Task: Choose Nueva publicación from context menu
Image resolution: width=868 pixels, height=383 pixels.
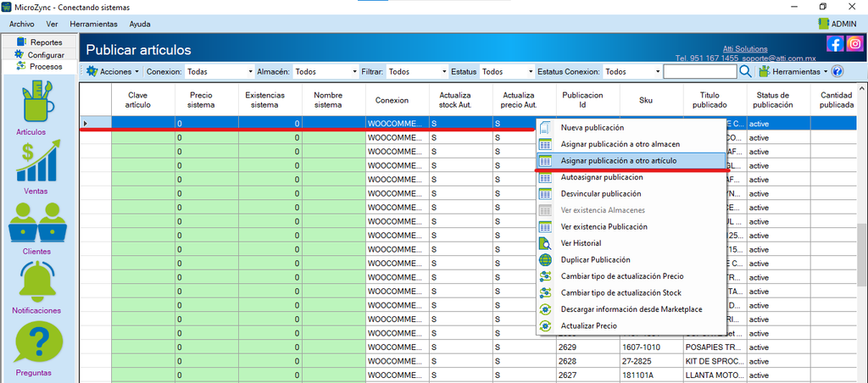Action: point(631,128)
